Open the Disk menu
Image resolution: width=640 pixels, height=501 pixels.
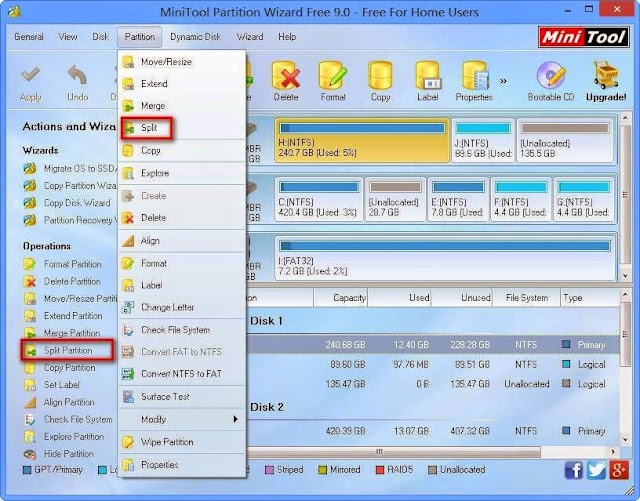pyautogui.click(x=100, y=37)
